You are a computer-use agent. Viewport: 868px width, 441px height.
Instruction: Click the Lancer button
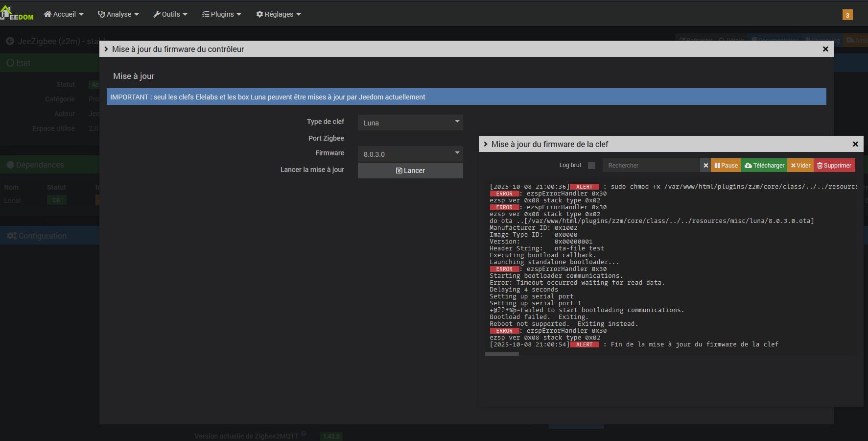[x=410, y=171]
